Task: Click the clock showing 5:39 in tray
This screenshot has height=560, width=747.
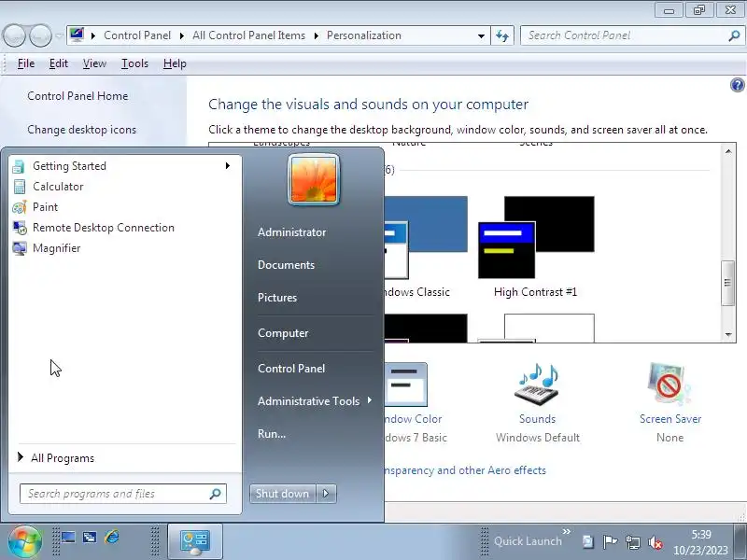Action: coord(701,535)
